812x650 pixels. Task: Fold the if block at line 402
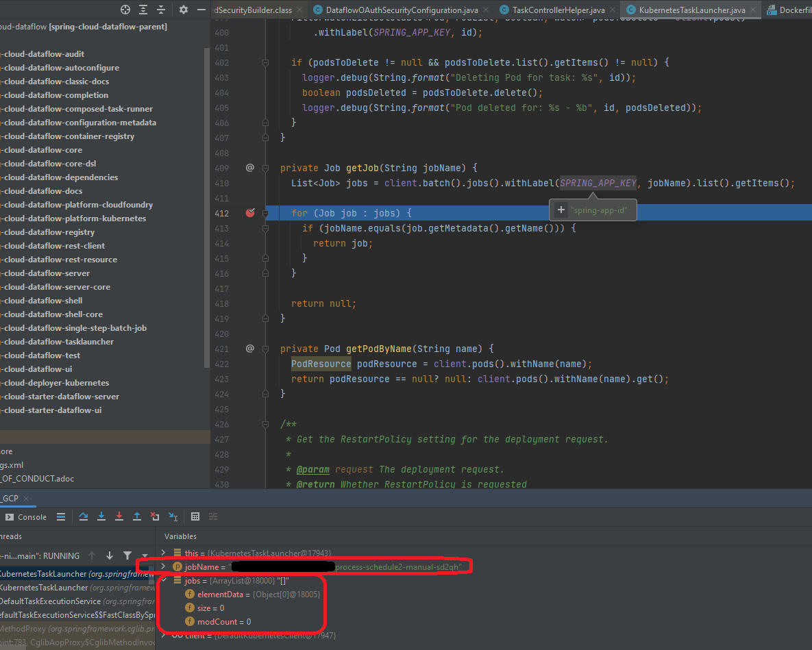pyautogui.click(x=265, y=62)
